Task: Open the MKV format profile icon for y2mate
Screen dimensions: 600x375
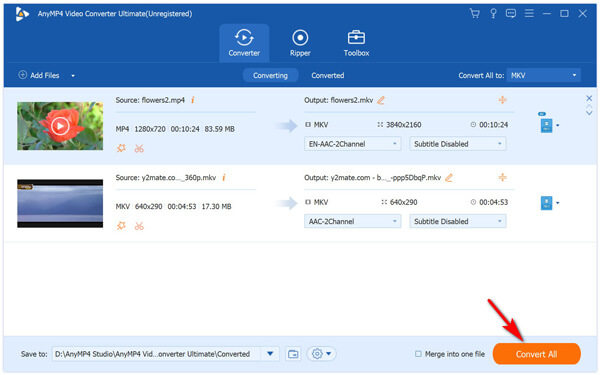Action: pyautogui.click(x=546, y=203)
